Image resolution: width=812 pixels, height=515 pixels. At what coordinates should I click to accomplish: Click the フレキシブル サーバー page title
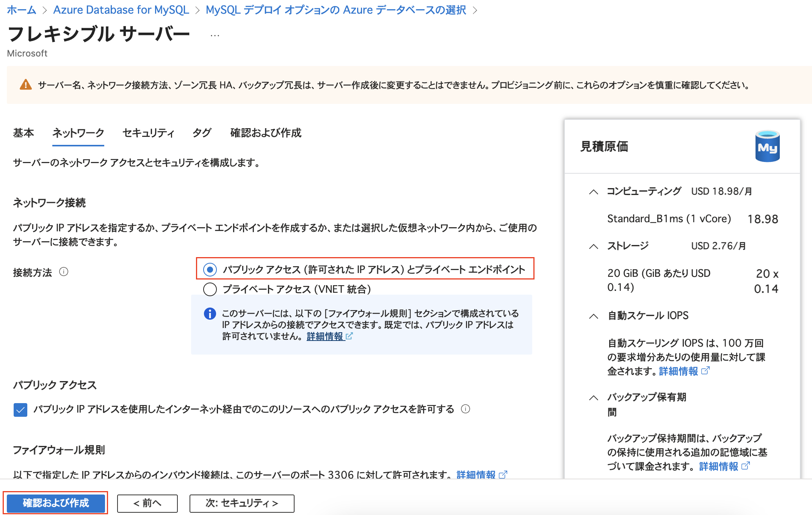99,34
